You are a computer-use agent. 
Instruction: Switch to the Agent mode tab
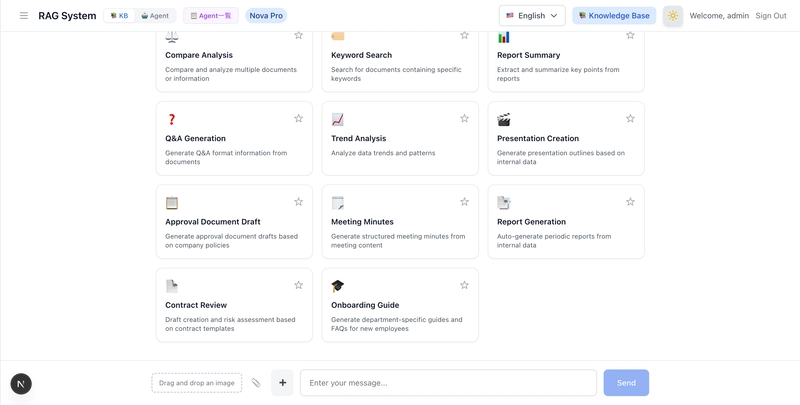pos(155,16)
